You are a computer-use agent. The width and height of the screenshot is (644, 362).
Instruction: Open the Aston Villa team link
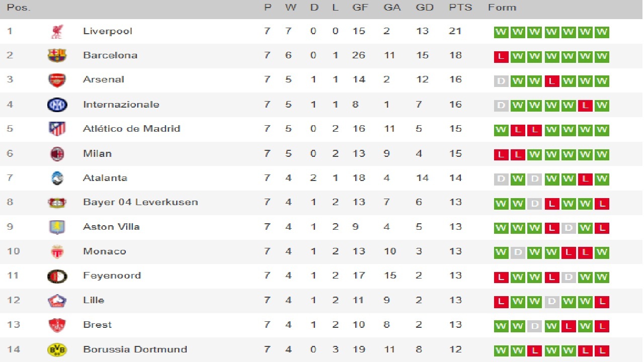click(x=111, y=227)
